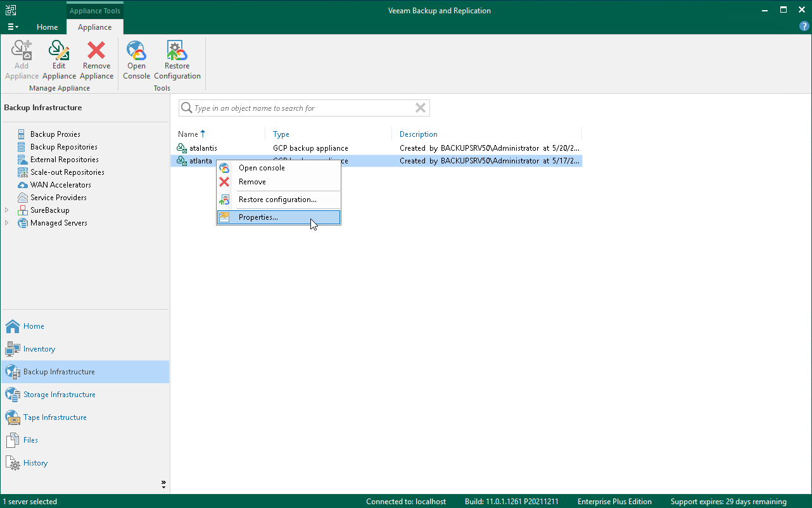Choose Remove from the context menu
Image resolution: width=812 pixels, height=508 pixels.
pos(279,182)
